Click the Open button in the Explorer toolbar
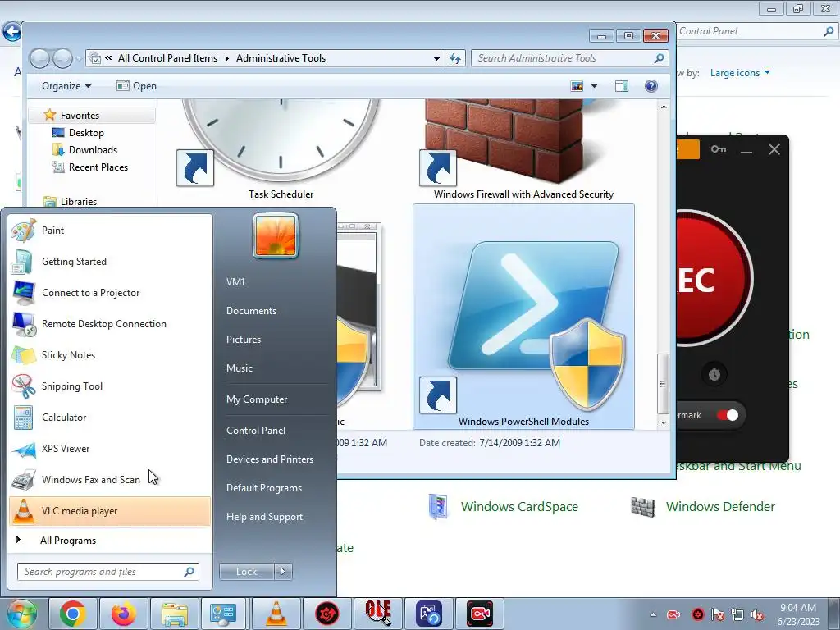Image resolution: width=840 pixels, height=630 pixels. [137, 86]
